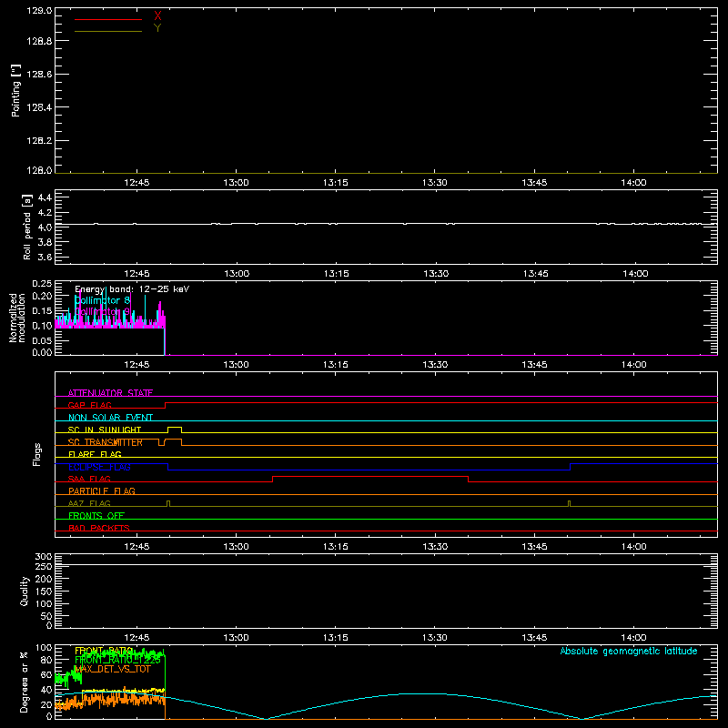The width and height of the screenshot is (728, 728).
Task: Click 13:00 under the Pointing panel
Action: click(x=236, y=183)
